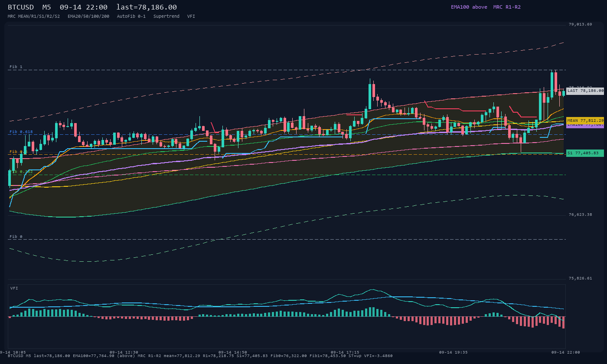Viewport: 607px width, 364px height.
Task: Click the 'Fib 0.382' level label
Action: click(x=21, y=172)
